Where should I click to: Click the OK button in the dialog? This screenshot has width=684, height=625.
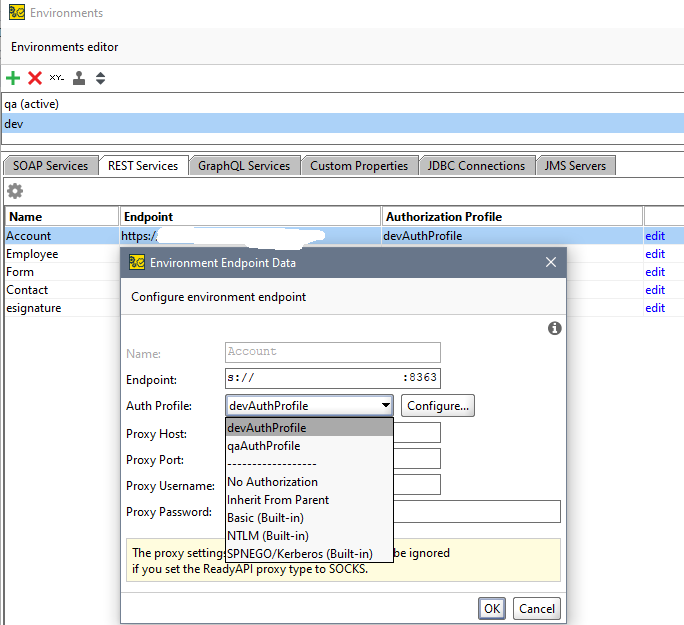[x=492, y=608]
